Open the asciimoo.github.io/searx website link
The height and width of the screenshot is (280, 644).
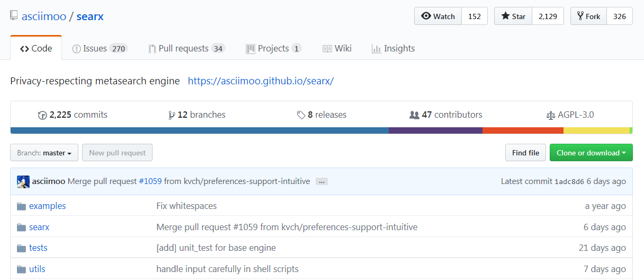point(261,81)
